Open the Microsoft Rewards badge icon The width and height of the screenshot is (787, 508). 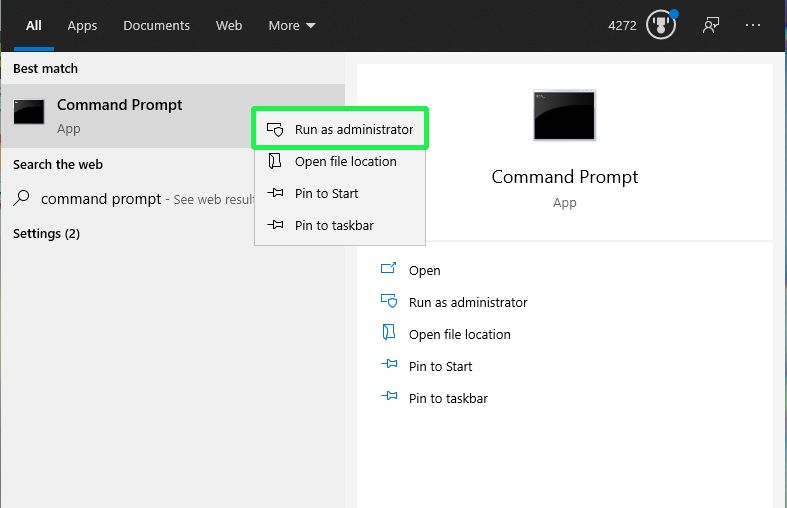(x=661, y=25)
